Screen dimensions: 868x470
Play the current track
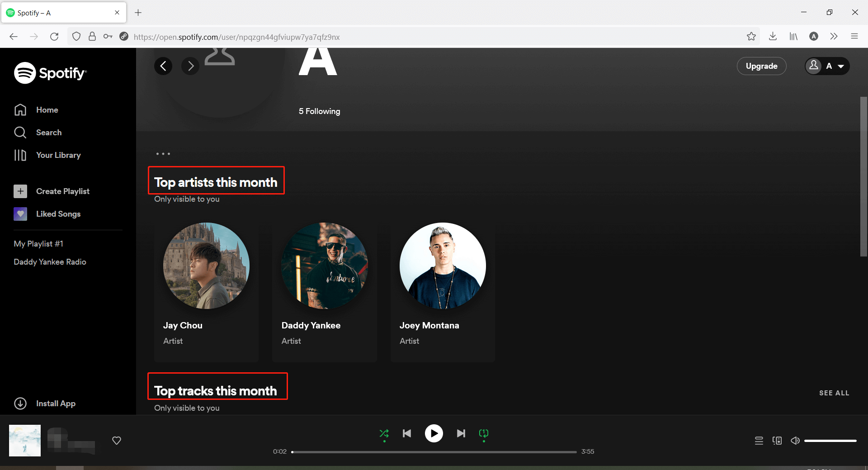tap(434, 433)
